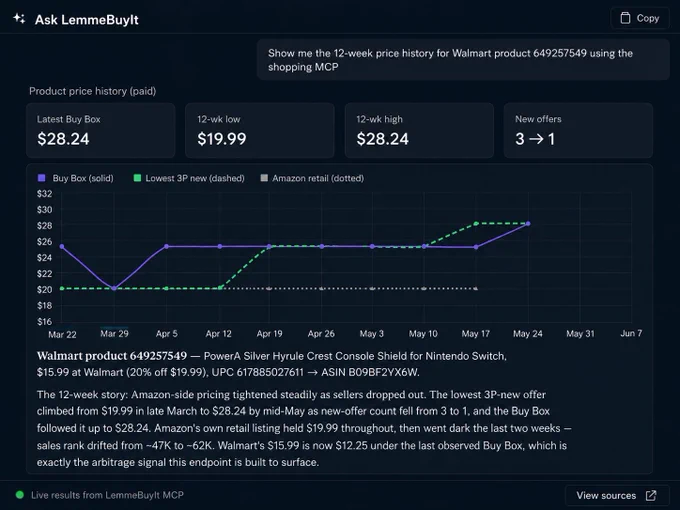Click the Mar 29 x-axis label
The height and width of the screenshot is (510, 680).
coord(114,333)
